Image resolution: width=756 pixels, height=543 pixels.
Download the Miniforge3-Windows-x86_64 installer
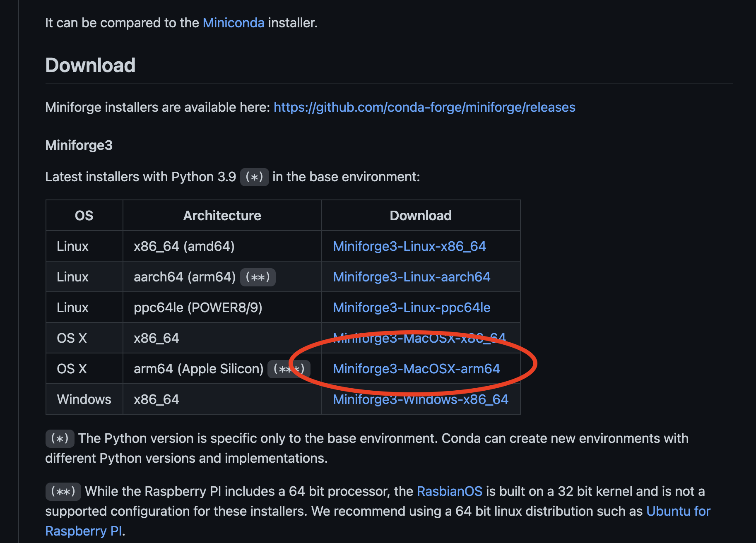[x=420, y=399]
